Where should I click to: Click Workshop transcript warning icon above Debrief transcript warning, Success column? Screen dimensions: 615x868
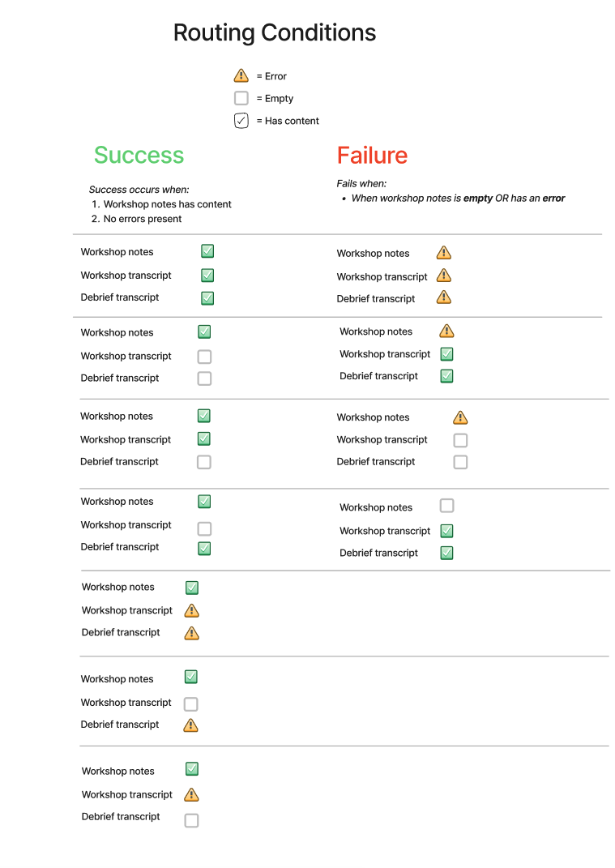(x=191, y=610)
